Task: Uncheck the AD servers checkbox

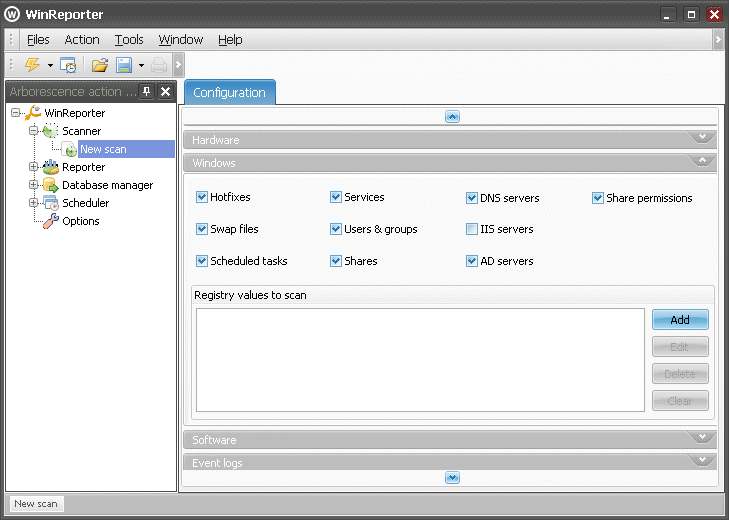Action: point(471,261)
